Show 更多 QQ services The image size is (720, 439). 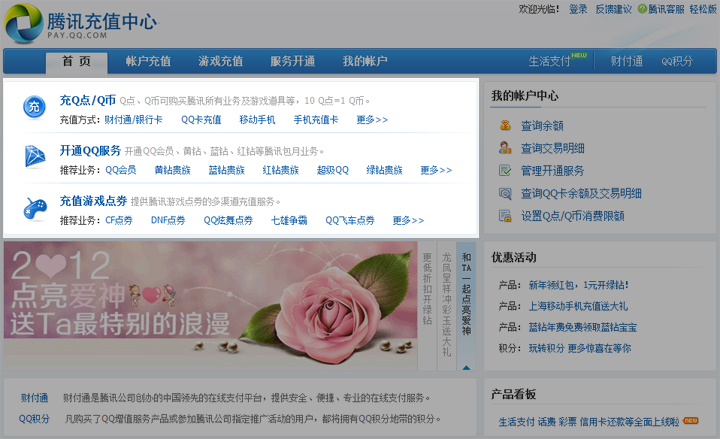tap(436, 170)
